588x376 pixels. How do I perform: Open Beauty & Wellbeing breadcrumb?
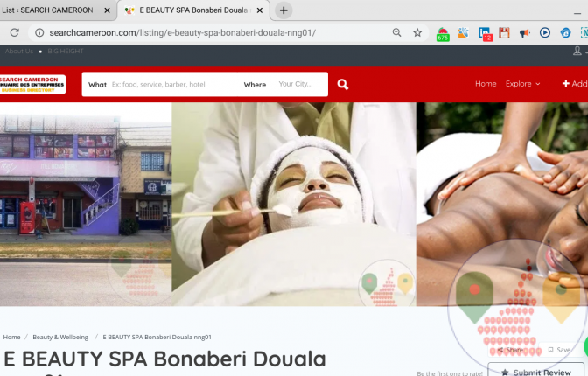[x=60, y=337]
